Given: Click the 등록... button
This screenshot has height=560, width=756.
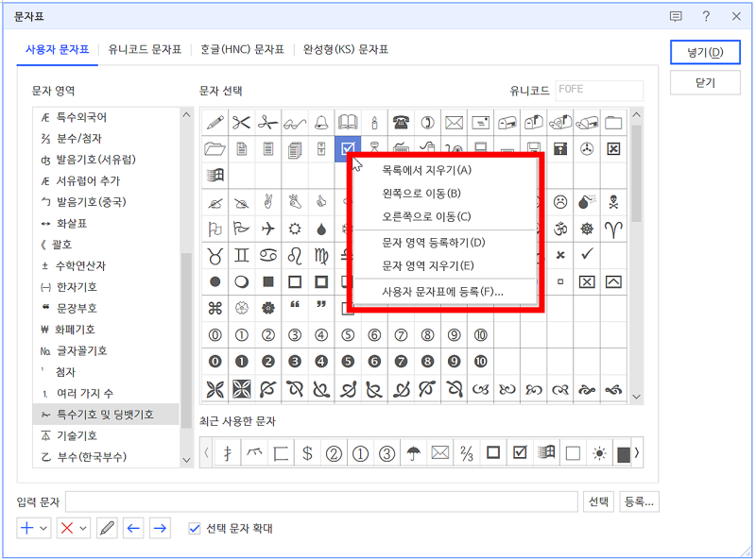Looking at the screenshot, I should 639,501.
